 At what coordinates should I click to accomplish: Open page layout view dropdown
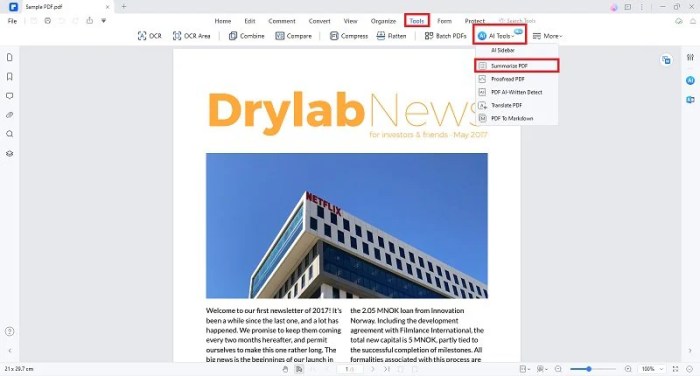525,369
